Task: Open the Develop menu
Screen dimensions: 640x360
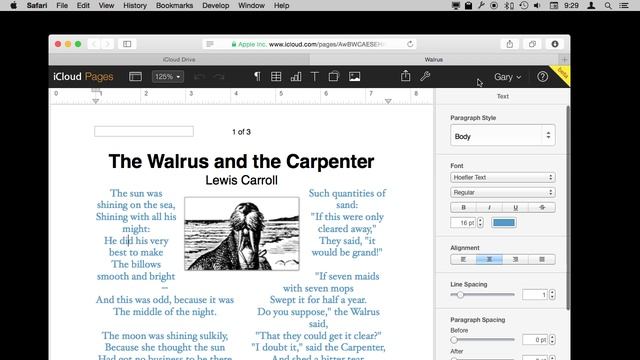Action: tap(216, 6)
